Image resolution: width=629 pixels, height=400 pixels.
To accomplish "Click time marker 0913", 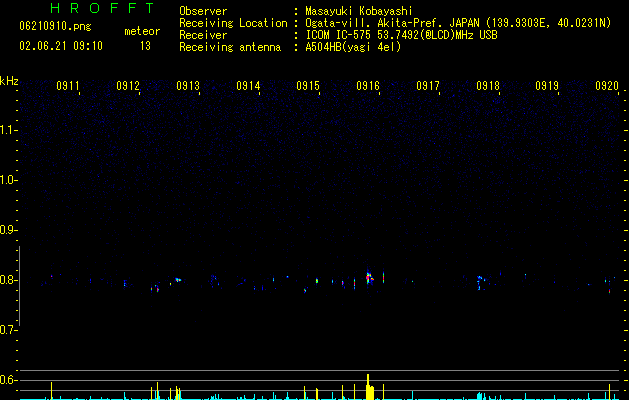I will [188, 86].
